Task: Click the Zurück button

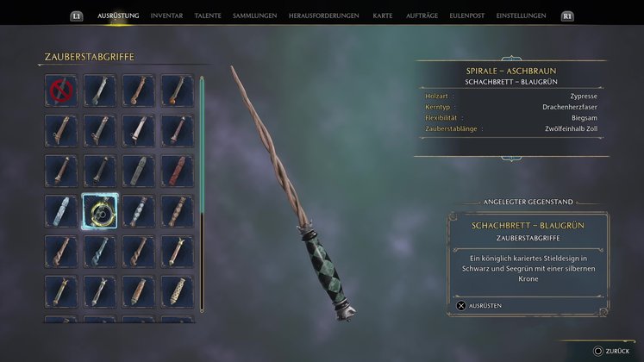Action: tap(611, 351)
